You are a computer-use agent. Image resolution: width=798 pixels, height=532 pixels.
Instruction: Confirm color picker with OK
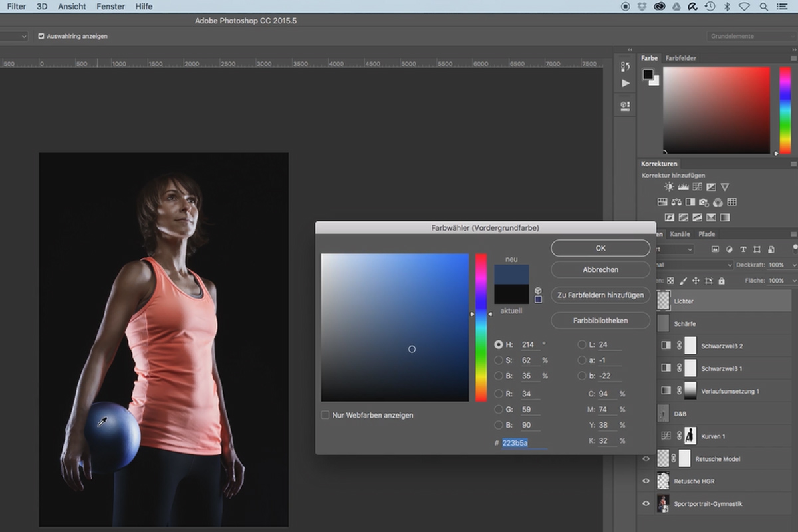coord(600,248)
